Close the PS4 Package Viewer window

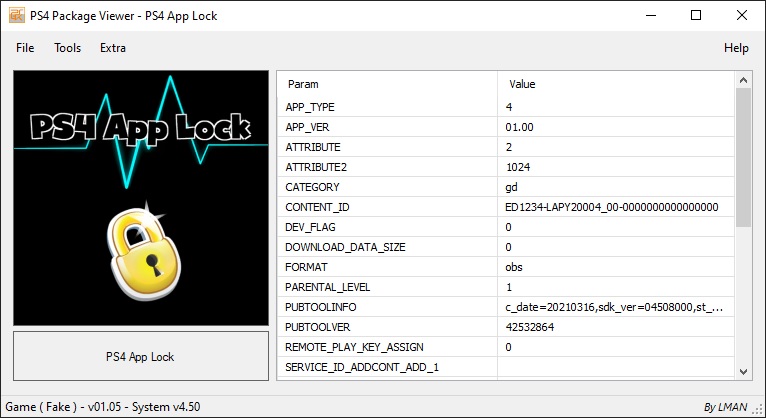pos(742,16)
